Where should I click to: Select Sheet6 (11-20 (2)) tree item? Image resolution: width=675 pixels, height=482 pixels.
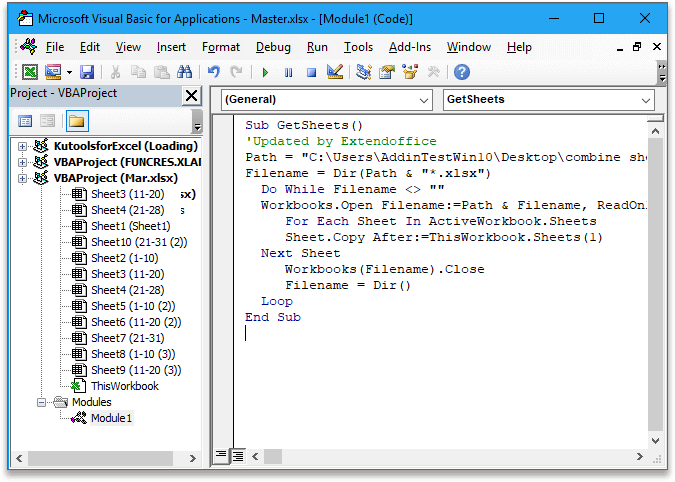click(x=136, y=322)
